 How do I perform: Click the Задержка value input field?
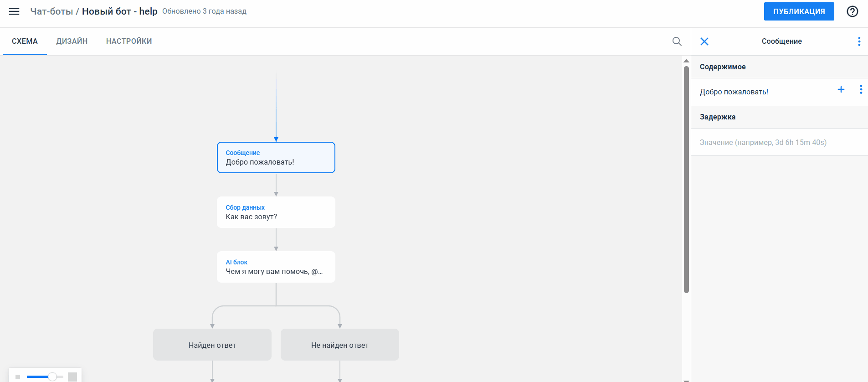click(779, 142)
